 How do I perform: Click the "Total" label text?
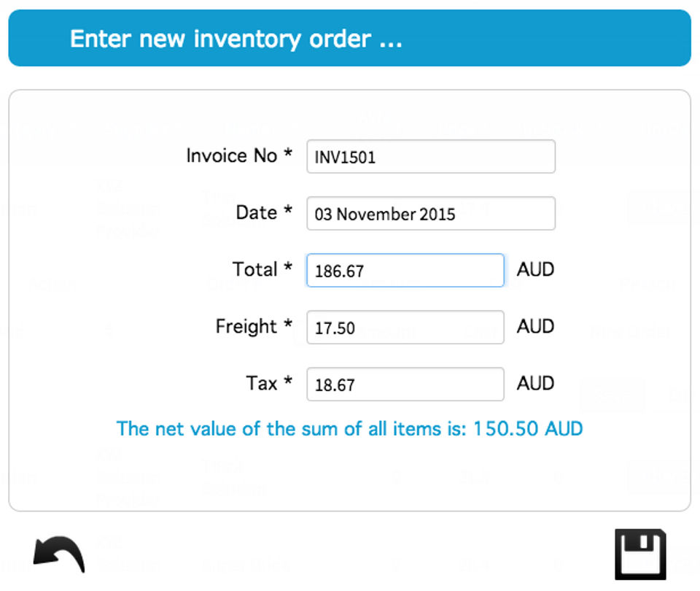tap(254, 270)
